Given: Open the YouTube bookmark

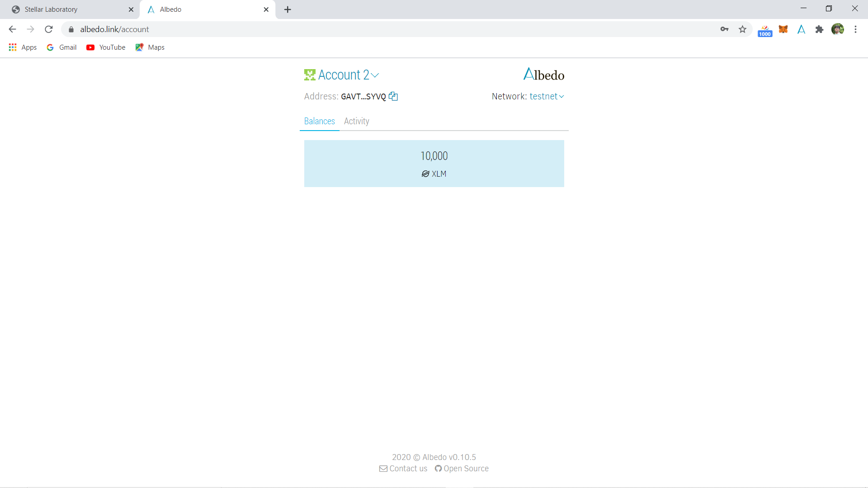Looking at the screenshot, I should click(x=106, y=47).
